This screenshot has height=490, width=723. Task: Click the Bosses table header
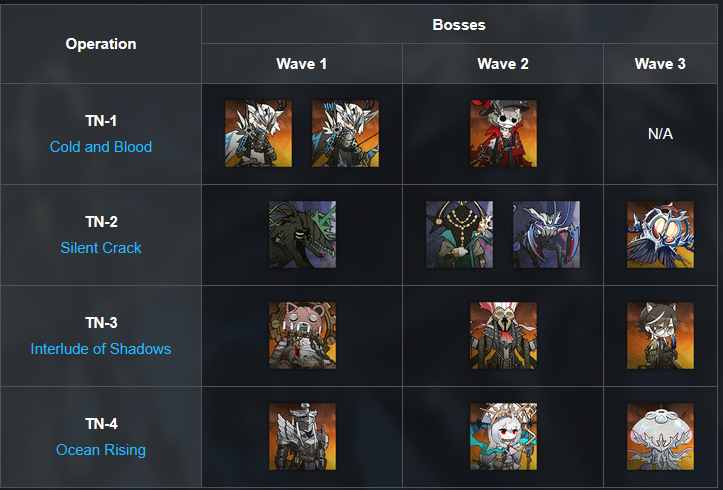459,24
